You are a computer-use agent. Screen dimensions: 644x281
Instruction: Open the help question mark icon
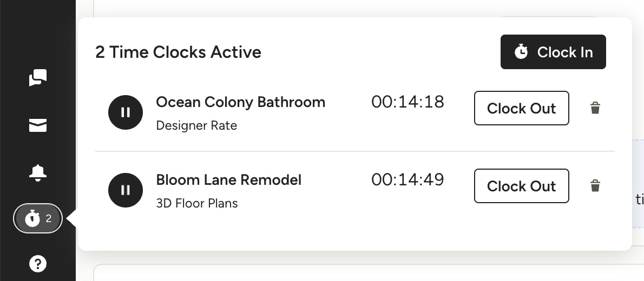[x=38, y=263]
